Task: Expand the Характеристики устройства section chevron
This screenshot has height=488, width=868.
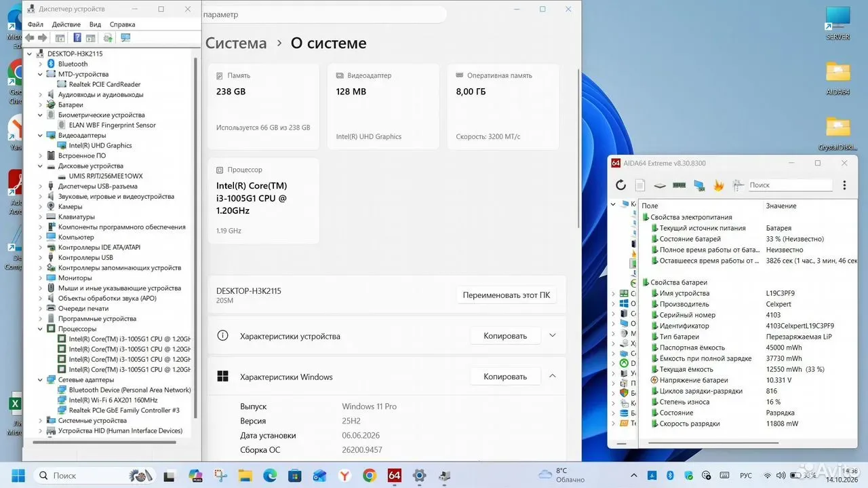Action: point(552,336)
